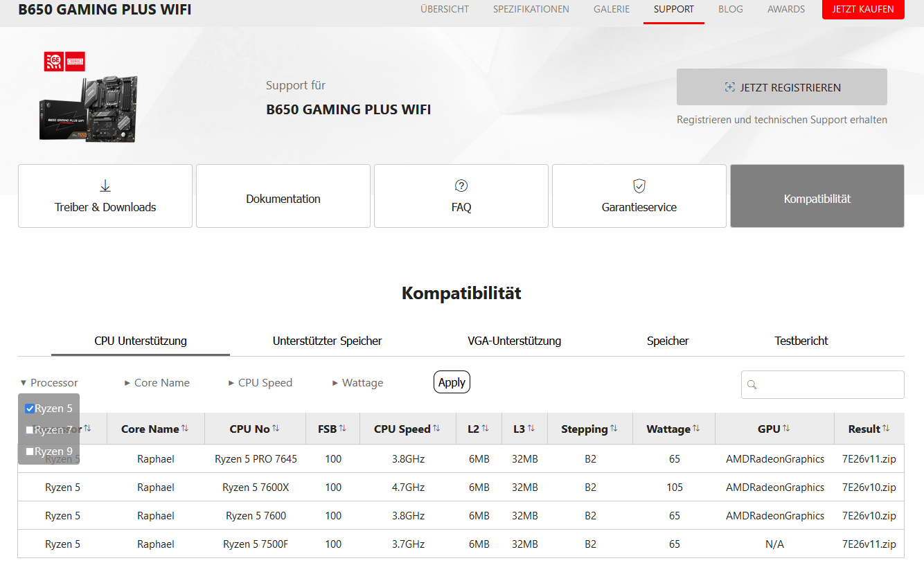The width and height of the screenshot is (924, 572).
Task: Check the Ryzen 7 filter checkbox
Action: pos(30,430)
